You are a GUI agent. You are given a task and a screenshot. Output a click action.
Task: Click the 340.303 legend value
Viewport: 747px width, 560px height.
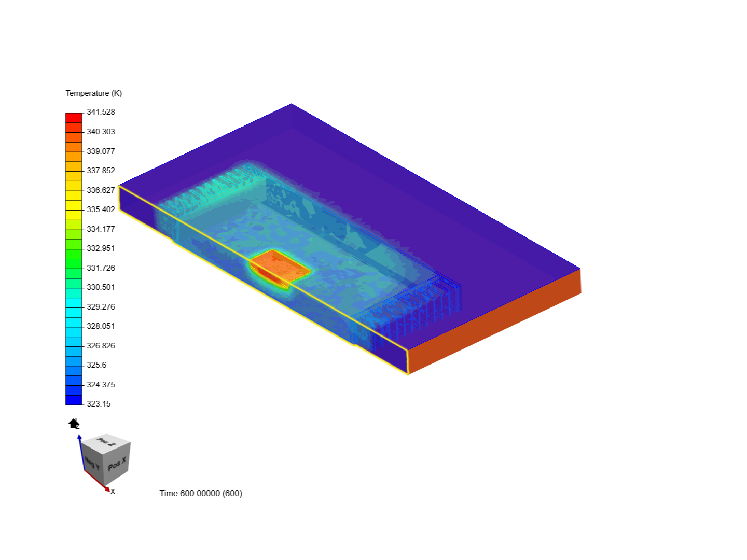pos(101,132)
